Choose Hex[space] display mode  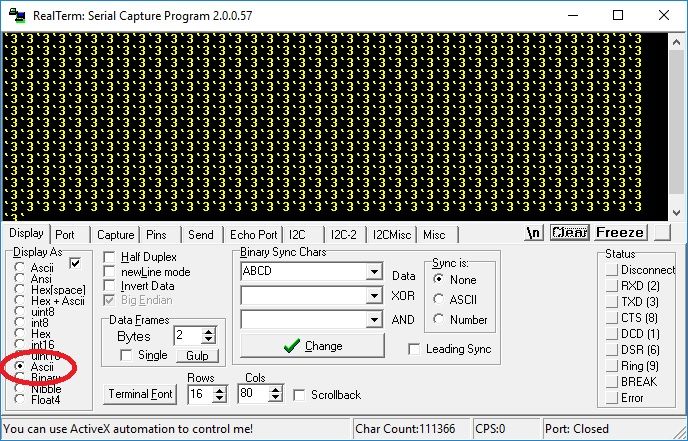click(x=19, y=290)
